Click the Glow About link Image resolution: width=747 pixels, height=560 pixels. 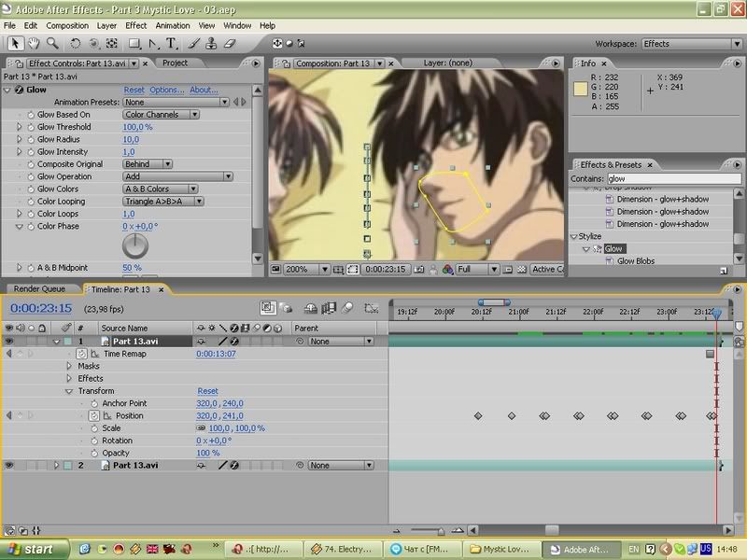(x=204, y=90)
